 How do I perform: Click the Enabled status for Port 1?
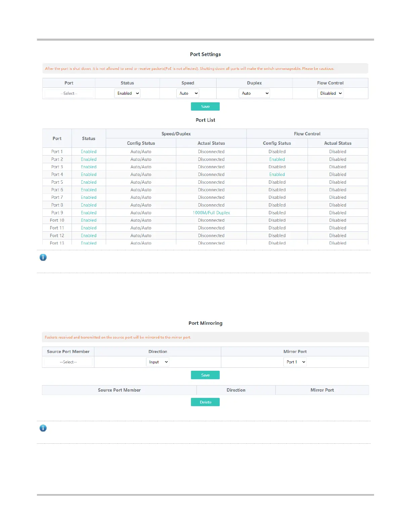pyautogui.click(x=89, y=152)
